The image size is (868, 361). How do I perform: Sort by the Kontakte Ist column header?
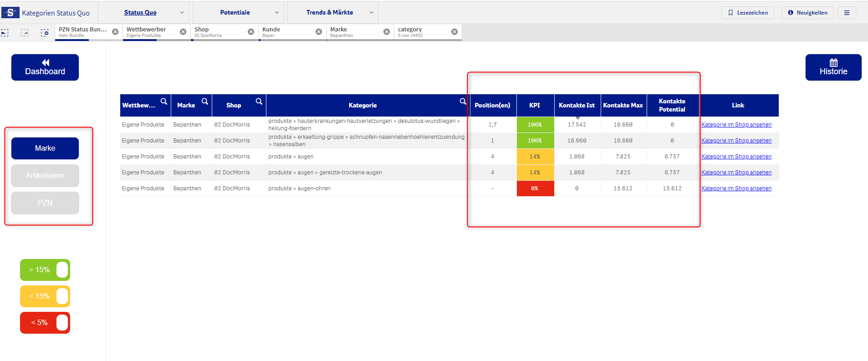[577, 105]
